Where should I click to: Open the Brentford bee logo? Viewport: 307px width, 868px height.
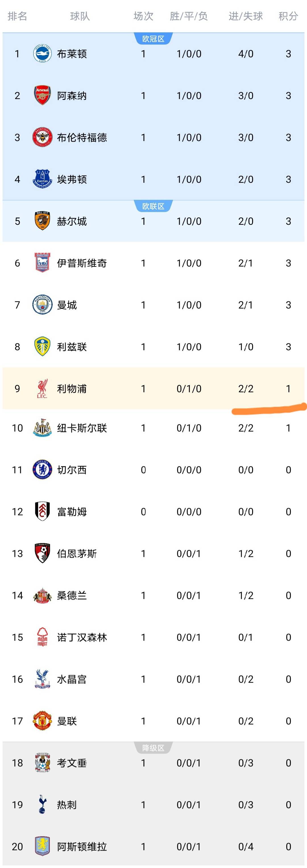click(x=42, y=137)
